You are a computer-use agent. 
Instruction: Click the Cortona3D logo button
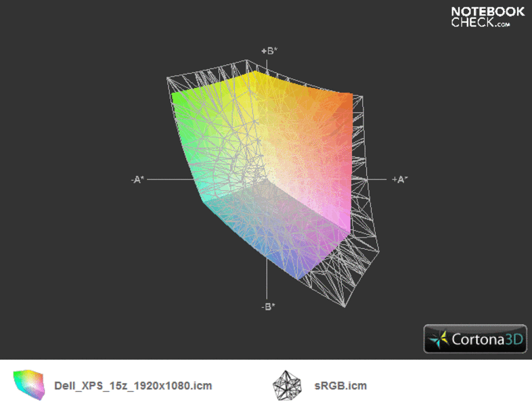click(475, 339)
